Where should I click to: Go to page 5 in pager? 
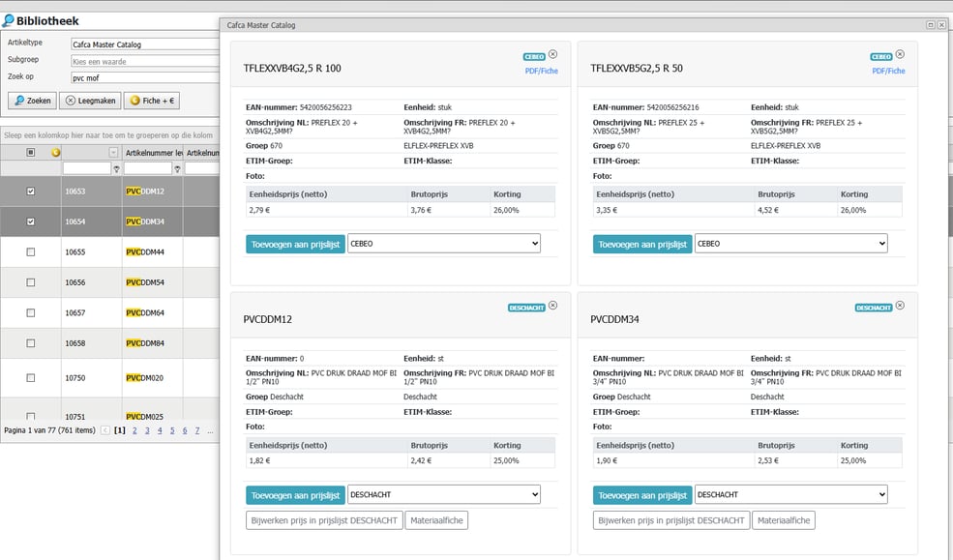(x=172, y=430)
